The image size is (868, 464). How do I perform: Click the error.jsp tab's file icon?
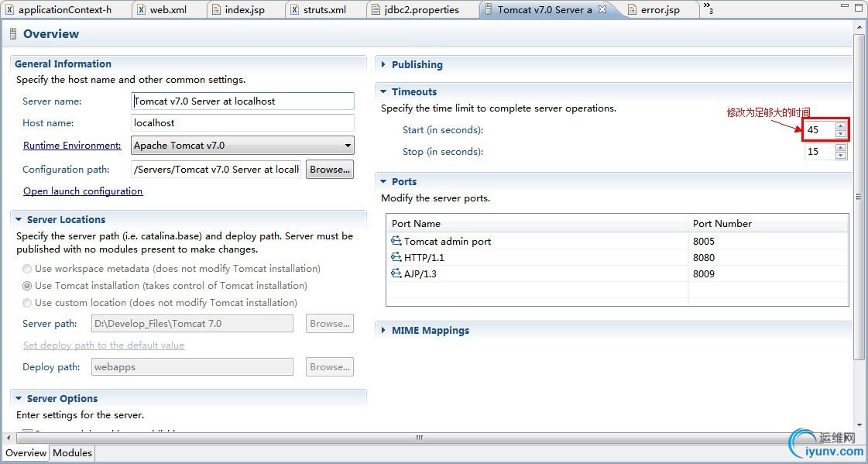click(x=632, y=10)
